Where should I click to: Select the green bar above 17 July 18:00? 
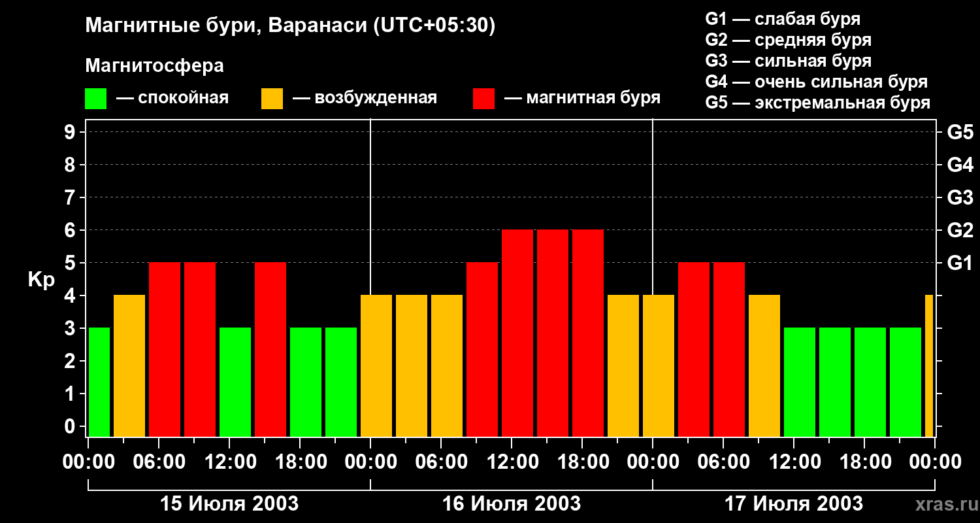pos(870,382)
